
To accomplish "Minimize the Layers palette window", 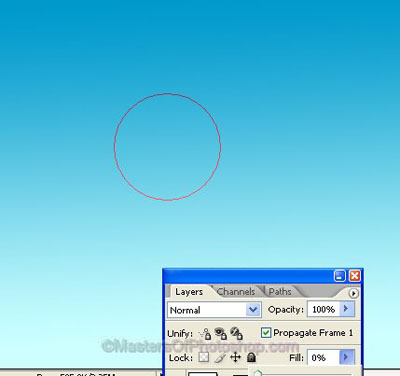I will (x=340, y=276).
